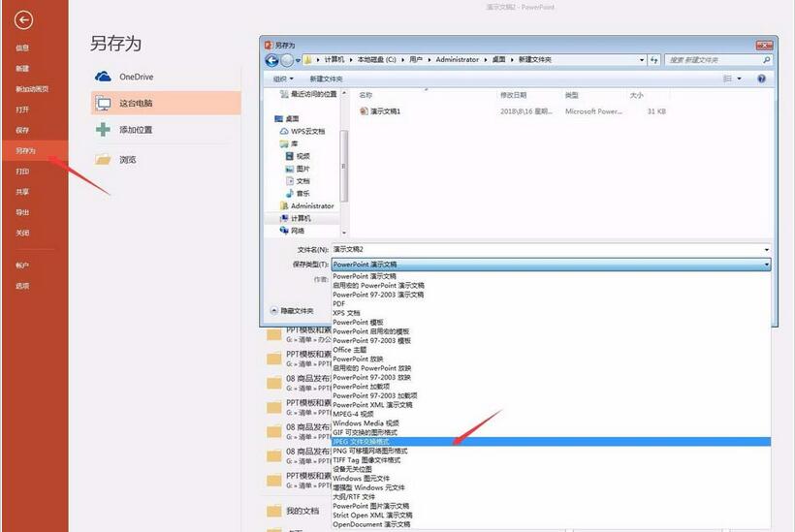Viewport: 795px width, 532px height.
Task: Click the 文档 library icon
Action: (x=290, y=181)
